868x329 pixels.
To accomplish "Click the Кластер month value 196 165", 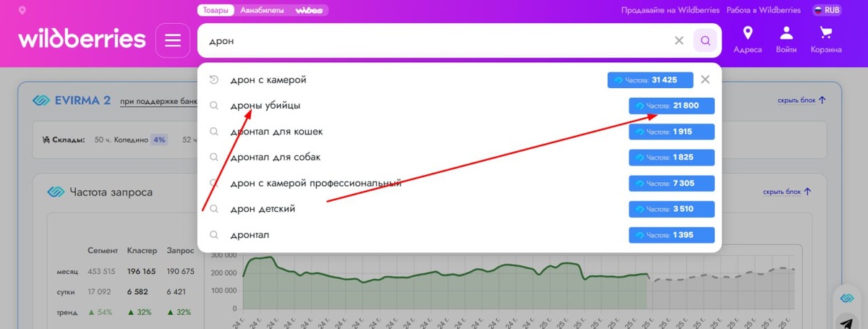I will (141, 272).
